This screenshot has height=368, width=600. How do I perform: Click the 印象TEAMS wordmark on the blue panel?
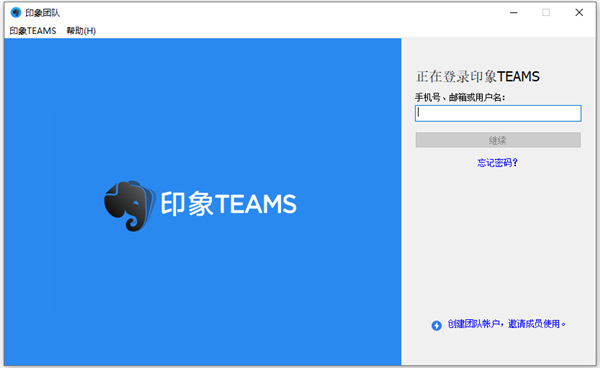click(x=228, y=204)
